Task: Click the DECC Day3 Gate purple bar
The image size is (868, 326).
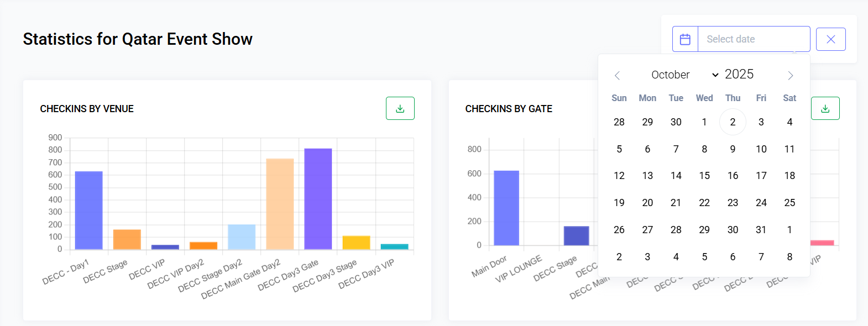Action: pos(318,199)
